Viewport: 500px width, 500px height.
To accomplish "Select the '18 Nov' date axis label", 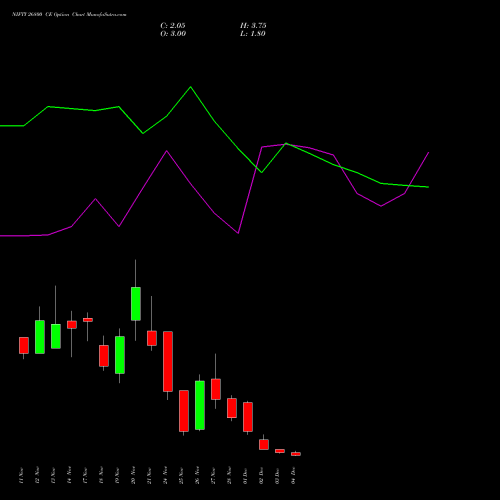I will pos(101,475).
